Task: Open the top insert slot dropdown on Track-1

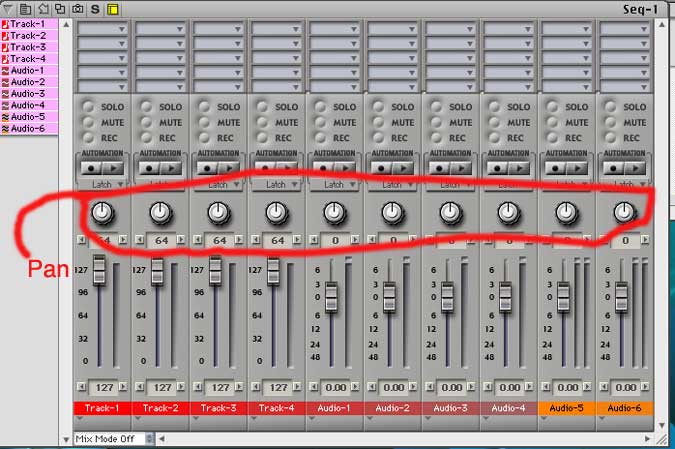Action: point(103,30)
